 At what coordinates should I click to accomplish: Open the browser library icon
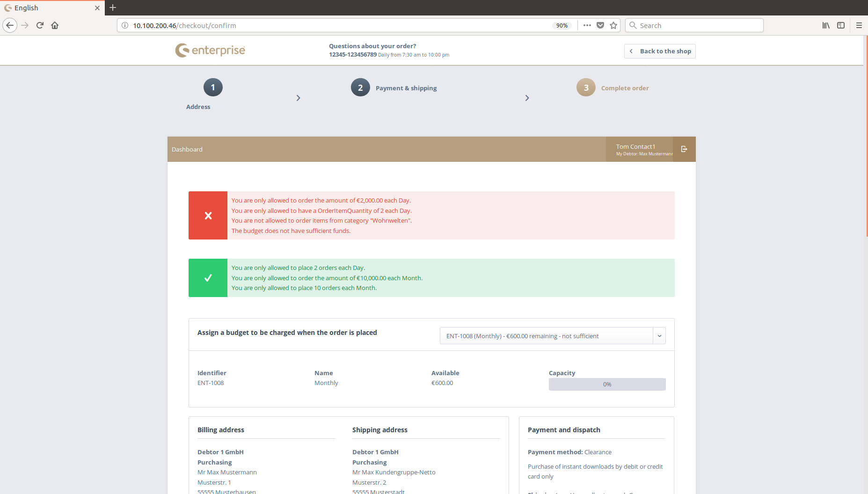(826, 25)
